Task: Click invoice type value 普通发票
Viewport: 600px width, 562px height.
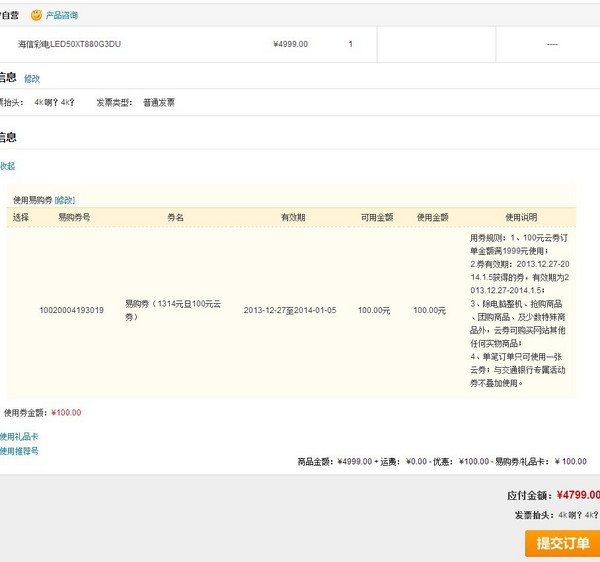Action: click(159, 103)
